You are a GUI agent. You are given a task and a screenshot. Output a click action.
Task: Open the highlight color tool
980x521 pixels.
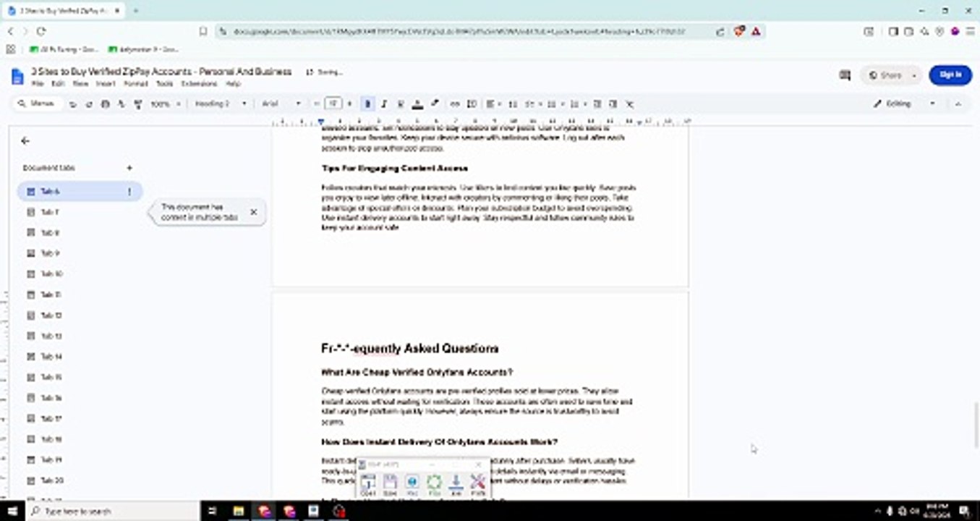(x=434, y=104)
